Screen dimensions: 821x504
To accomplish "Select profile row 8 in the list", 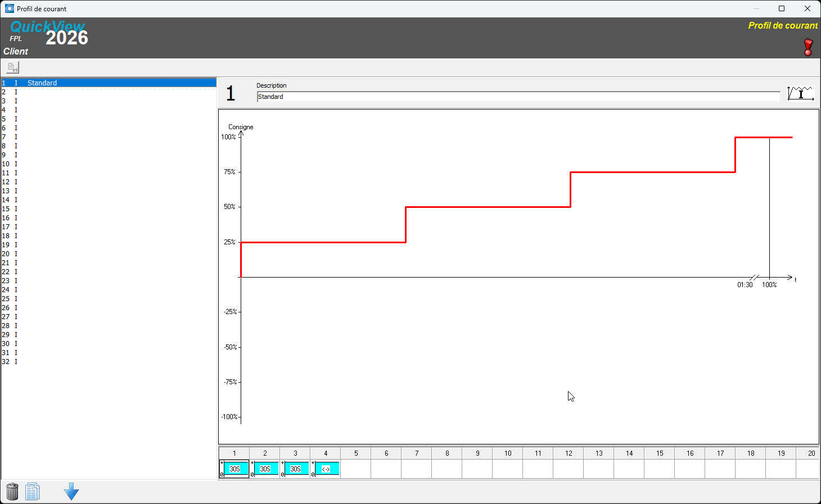I will pos(109,146).
